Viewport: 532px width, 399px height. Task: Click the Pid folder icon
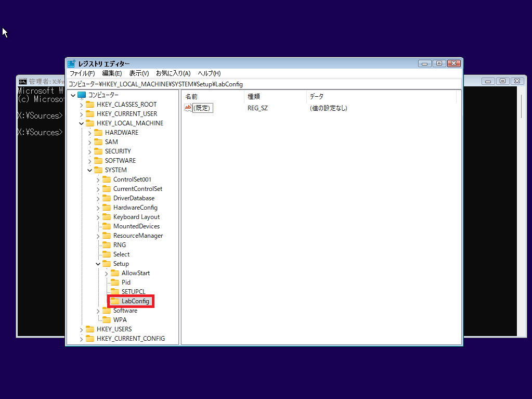click(x=115, y=282)
